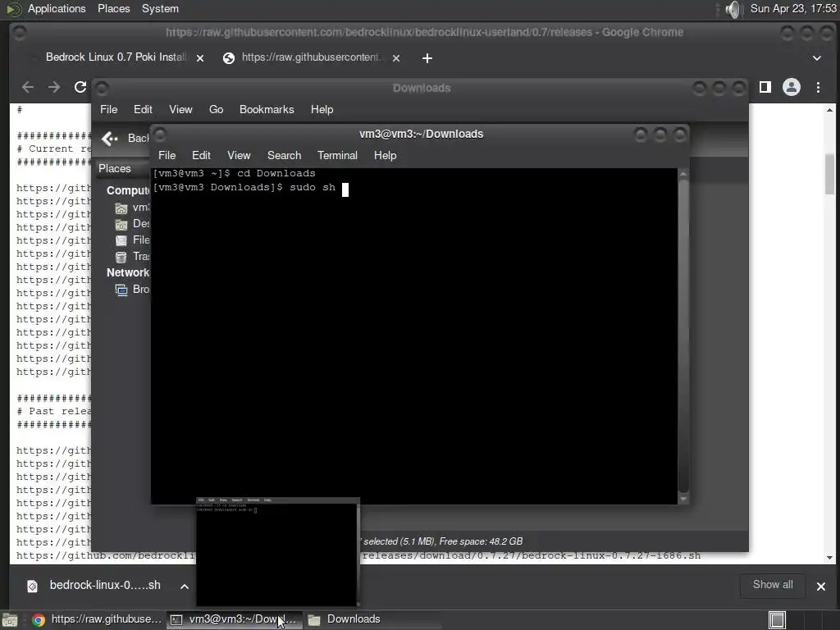
Task: Open File menu in Downloads file manager
Action: pyautogui.click(x=109, y=109)
